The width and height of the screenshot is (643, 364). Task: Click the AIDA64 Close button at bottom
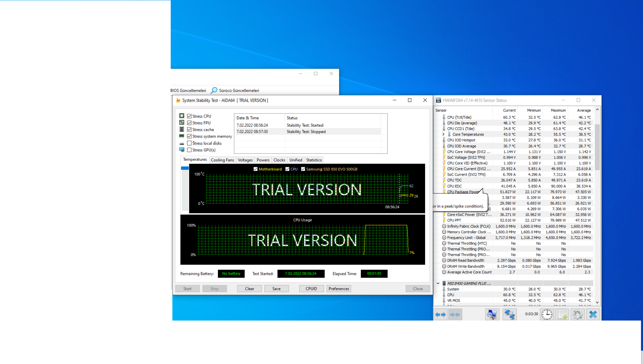(418, 289)
